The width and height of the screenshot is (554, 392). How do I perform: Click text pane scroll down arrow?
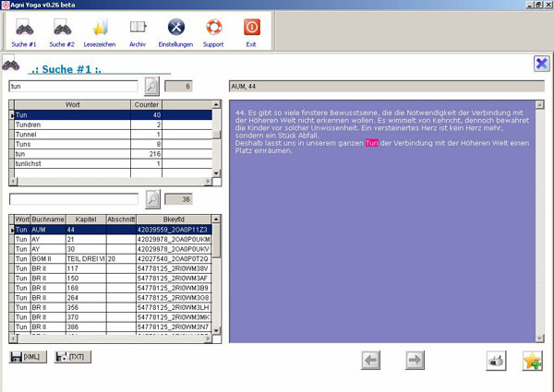(x=539, y=338)
